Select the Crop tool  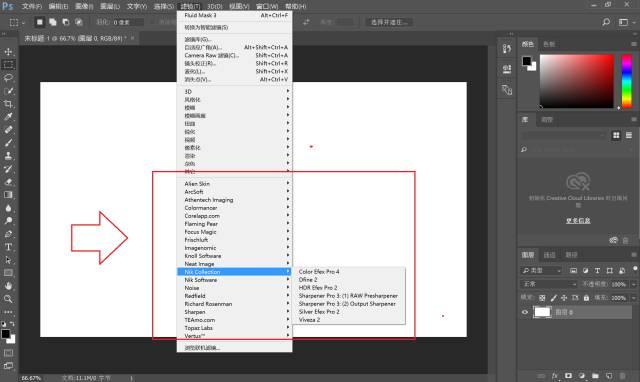(8, 104)
